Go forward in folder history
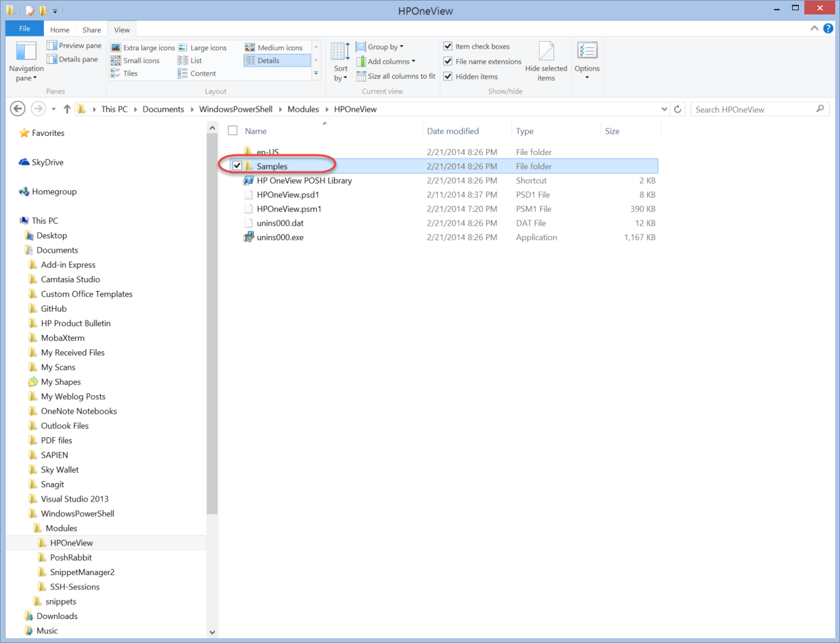Viewport: 840px width, 643px height. click(x=38, y=109)
